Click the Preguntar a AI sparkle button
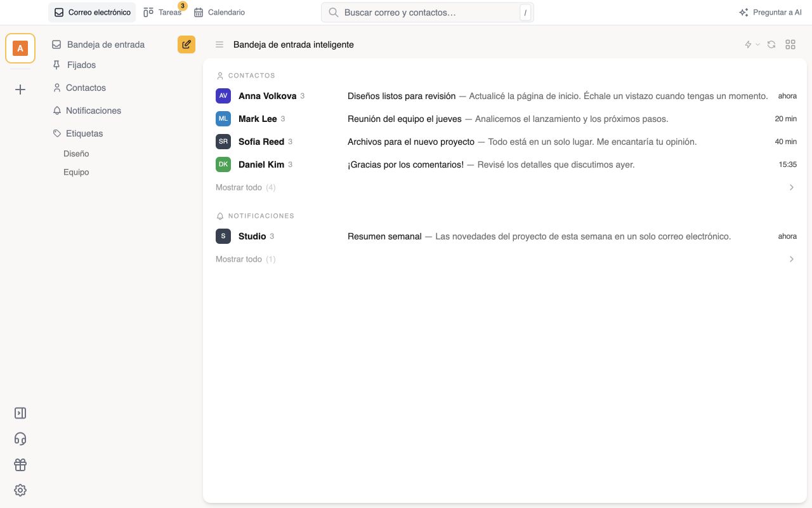Screen dimensions: 812x508 point(770,12)
